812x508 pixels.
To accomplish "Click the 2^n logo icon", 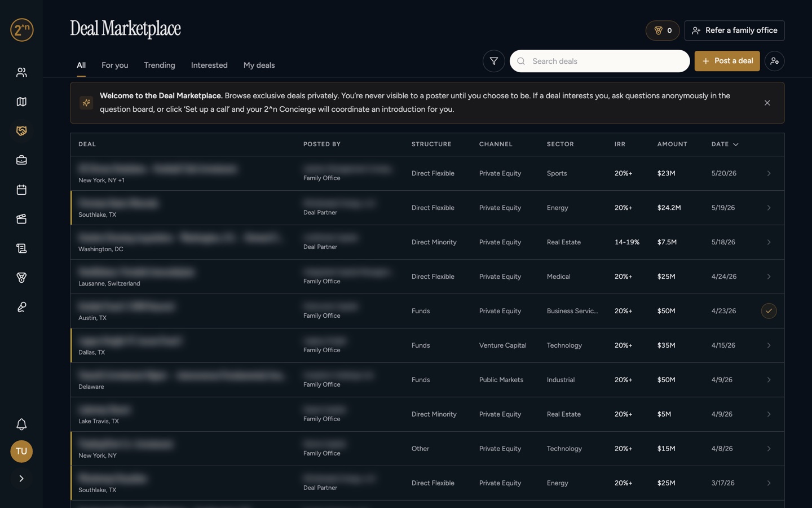I will (x=21, y=30).
